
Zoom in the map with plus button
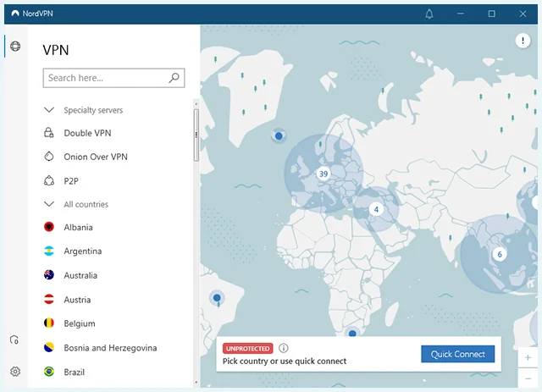point(528,357)
